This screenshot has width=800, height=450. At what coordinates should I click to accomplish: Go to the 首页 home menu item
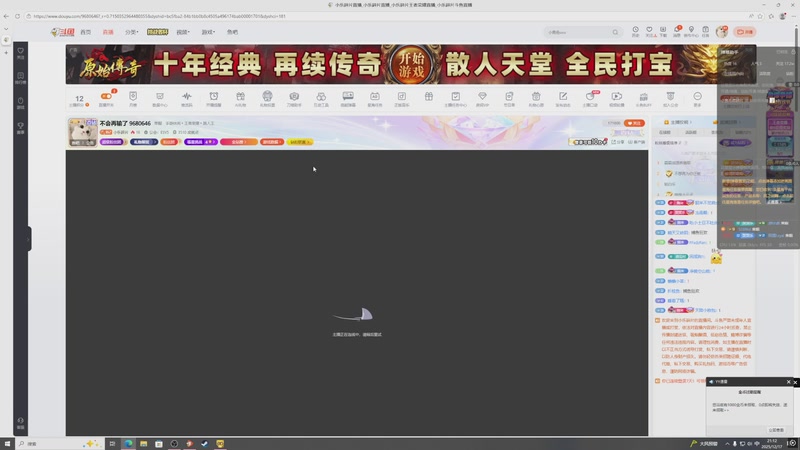86,32
